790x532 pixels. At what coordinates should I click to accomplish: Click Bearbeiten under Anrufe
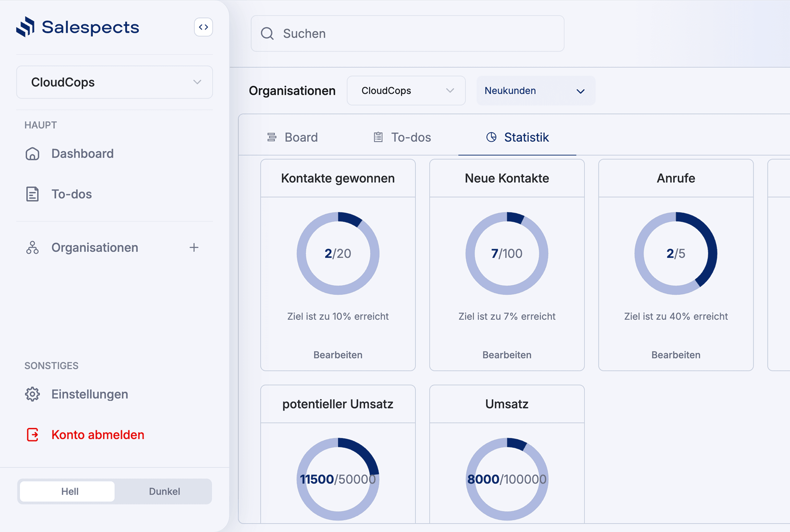pos(676,355)
